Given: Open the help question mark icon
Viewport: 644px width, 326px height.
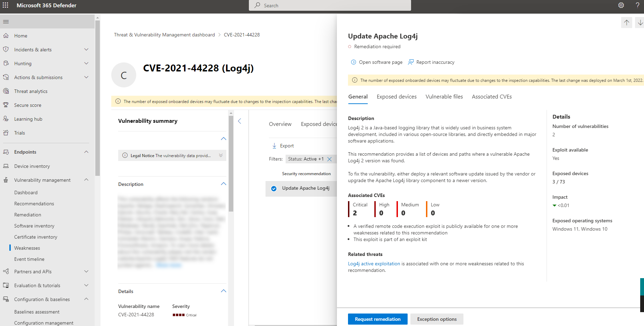Looking at the screenshot, I should (637, 5).
